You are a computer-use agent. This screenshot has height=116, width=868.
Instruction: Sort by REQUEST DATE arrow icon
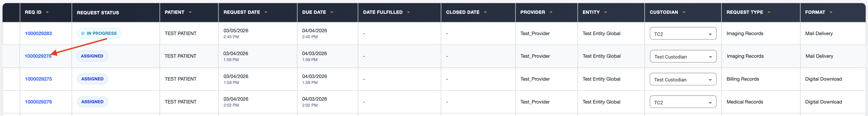click(266, 12)
